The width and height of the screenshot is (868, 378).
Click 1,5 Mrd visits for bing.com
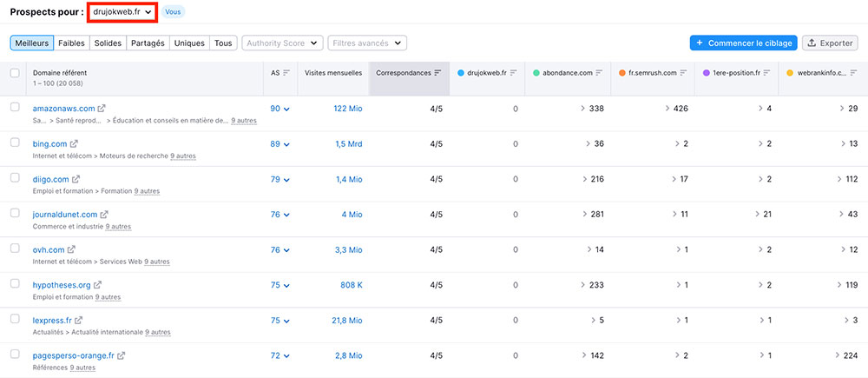pos(349,144)
